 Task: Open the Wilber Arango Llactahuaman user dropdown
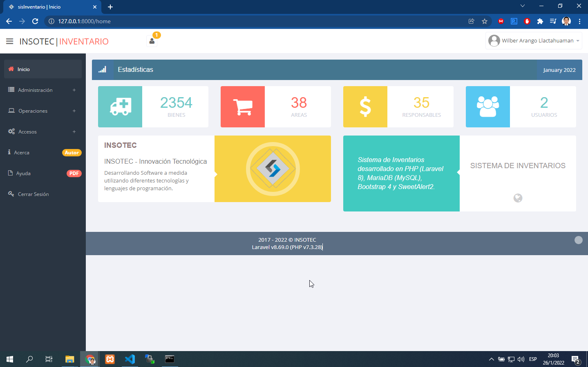coord(534,41)
